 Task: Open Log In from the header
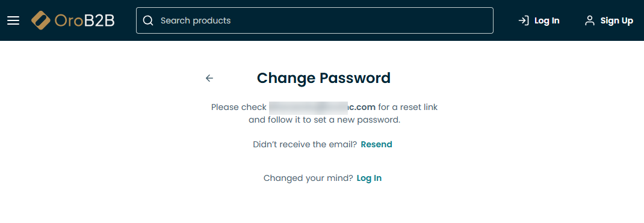click(546, 20)
